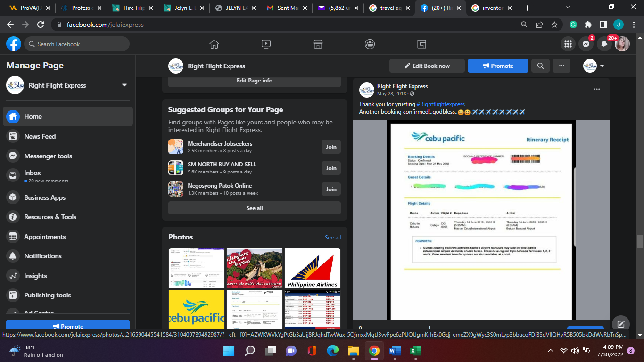Open the Watch video icon
Image resolution: width=644 pixels, height=362 pixels.
tap(266, 44)
